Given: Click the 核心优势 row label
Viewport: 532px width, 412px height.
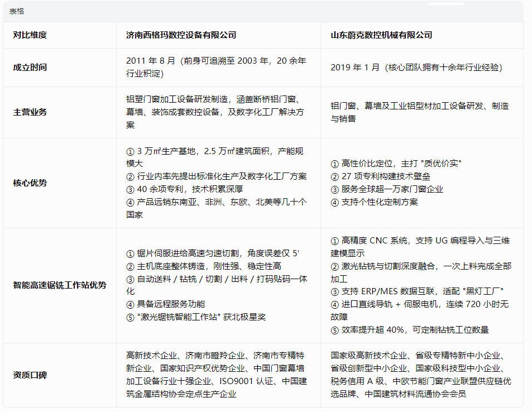Looking at the screenshot, I should [x=30, y=183].
